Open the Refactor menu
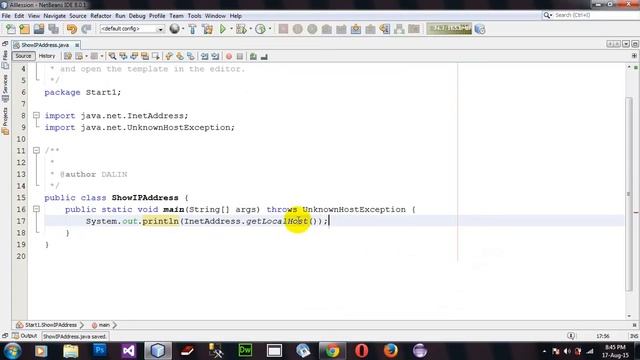 (x=101, y=16)
